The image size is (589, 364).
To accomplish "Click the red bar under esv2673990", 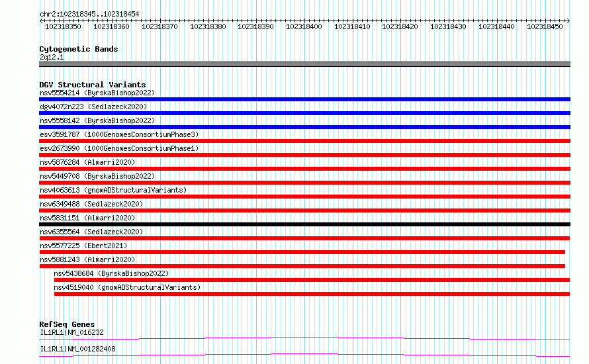I will tap(304, 155).
